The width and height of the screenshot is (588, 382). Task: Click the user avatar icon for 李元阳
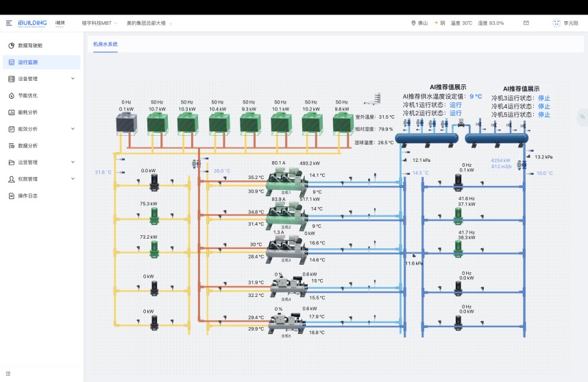(x=556, y=23)
